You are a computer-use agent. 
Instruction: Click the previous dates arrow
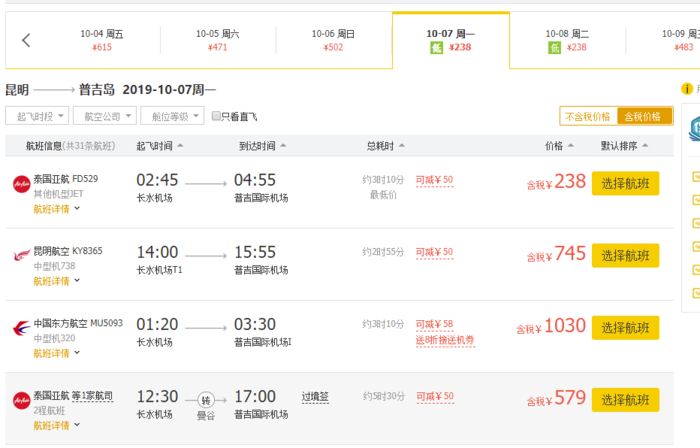point(26,41)
